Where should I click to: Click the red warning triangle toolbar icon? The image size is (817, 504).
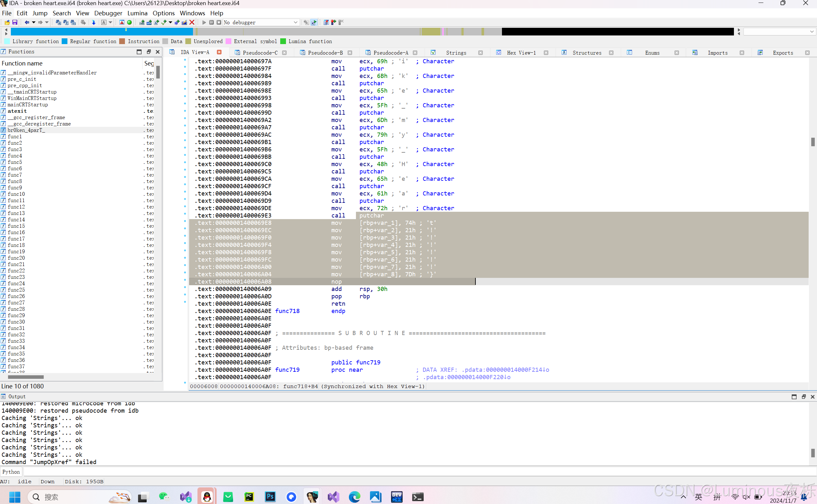pyautogui.click(x=122, y=22)
